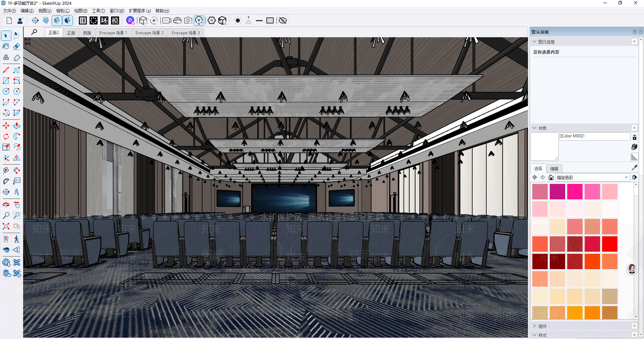This screenshot has height=339, width=644.
Task: Open the material details arrow menu
Action: 635,177
